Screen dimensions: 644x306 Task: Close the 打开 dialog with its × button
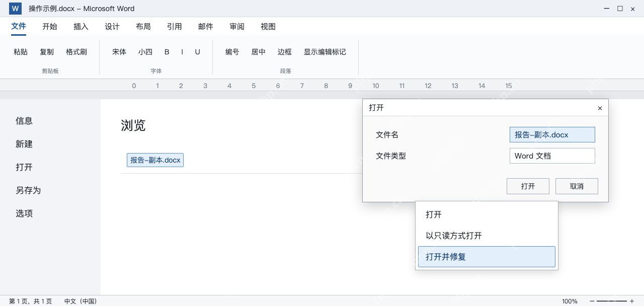click(x=600, y=108)
